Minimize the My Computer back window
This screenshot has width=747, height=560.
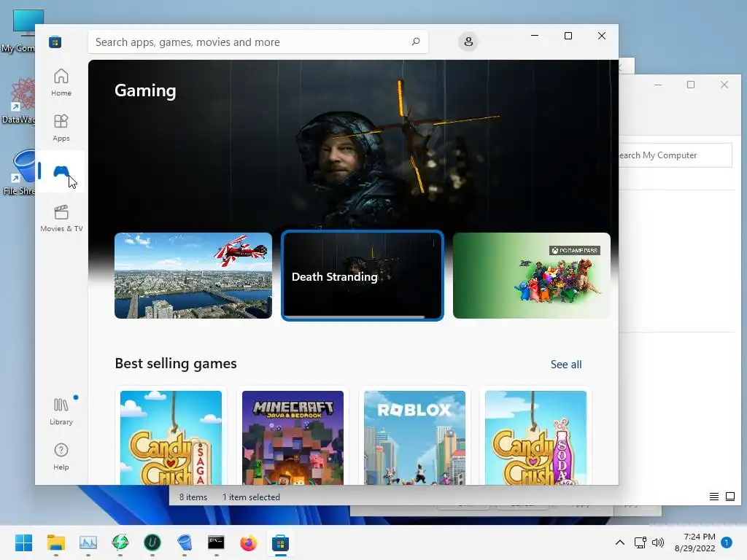point(658,85)
